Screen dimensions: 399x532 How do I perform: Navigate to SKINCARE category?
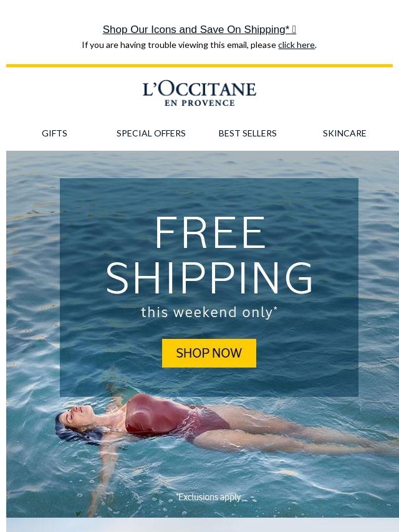344,133
